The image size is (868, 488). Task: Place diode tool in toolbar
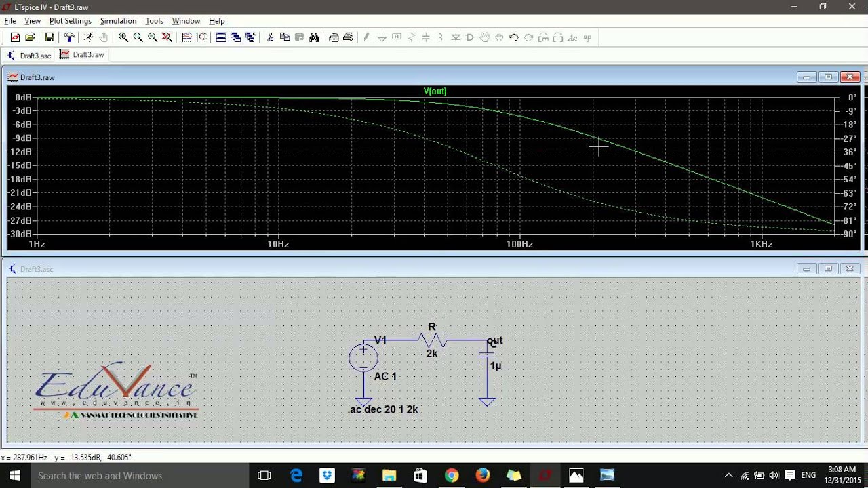tap(456, 37)
